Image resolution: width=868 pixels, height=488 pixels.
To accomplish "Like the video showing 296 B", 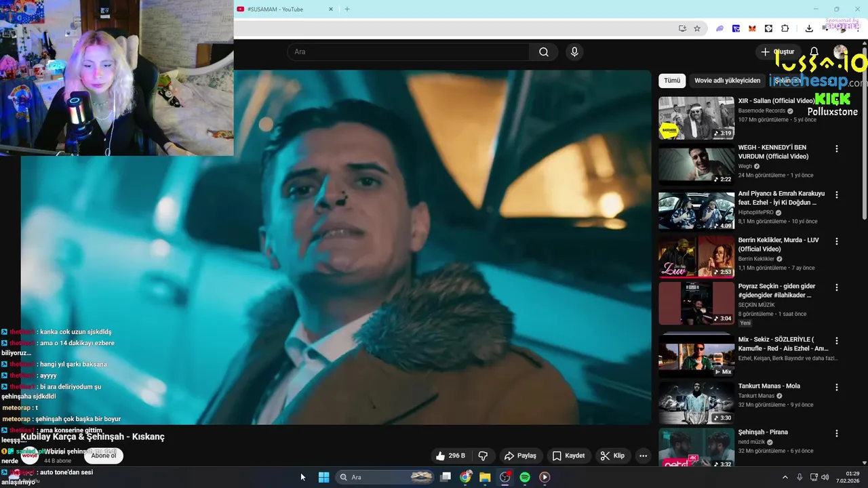I will [x=452, y=455].
